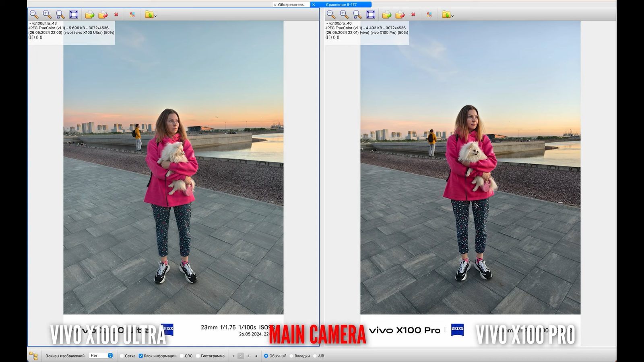Click the tree layout icon in bottom bar
This screenshot has width=644, height=362.
point(33,356)
